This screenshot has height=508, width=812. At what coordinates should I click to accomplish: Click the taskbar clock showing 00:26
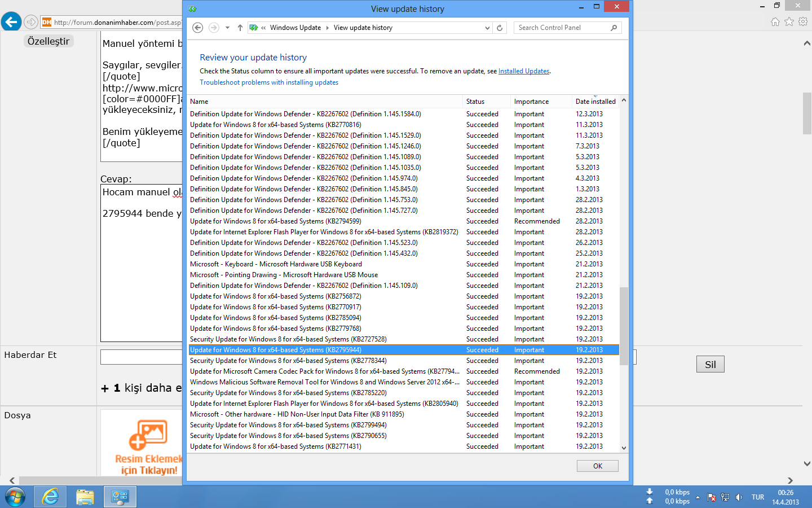pos(785,497)
